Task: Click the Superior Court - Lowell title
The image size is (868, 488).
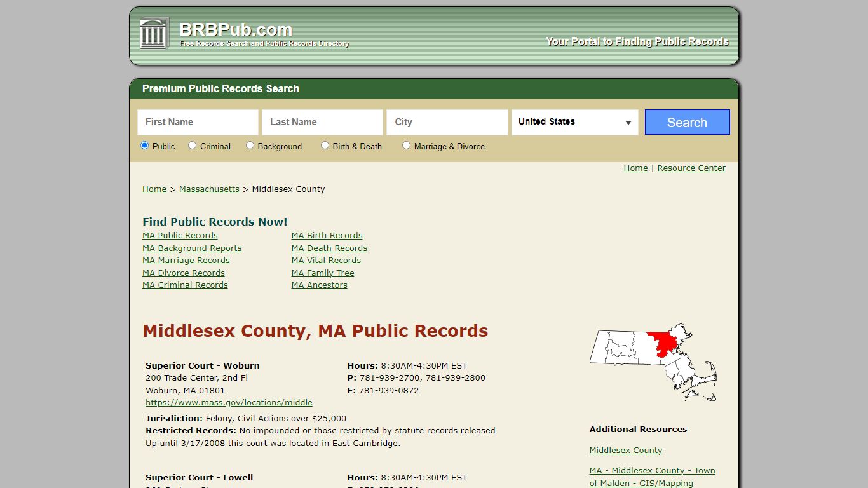Action: click(200, 478)
